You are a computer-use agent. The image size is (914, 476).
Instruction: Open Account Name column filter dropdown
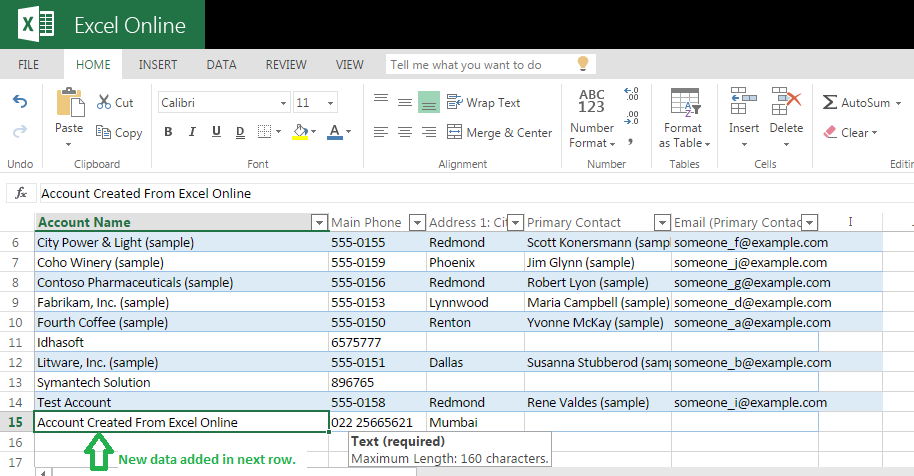pos(319,223)
